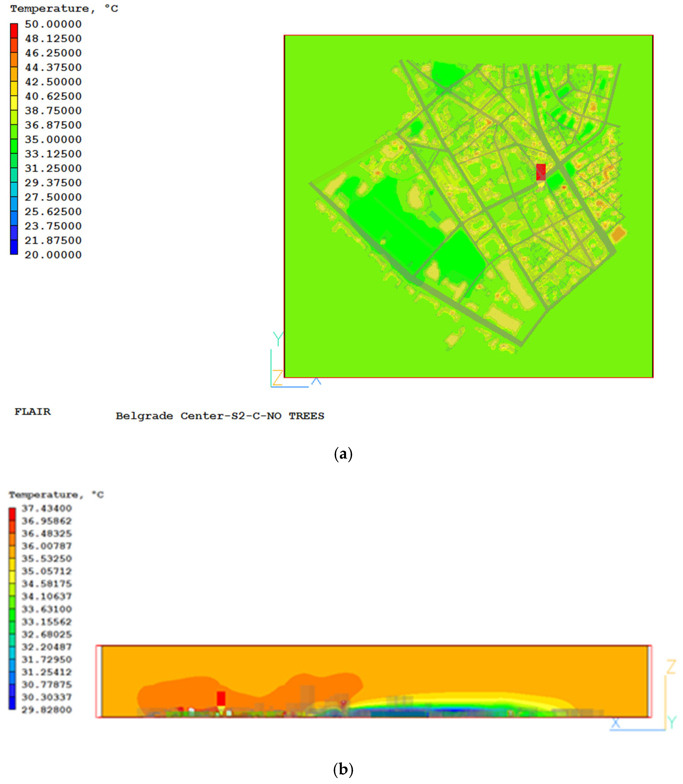Click the red block in the section view
The width and height of the screenshot is (683, 784).
[x=221, y=698]
